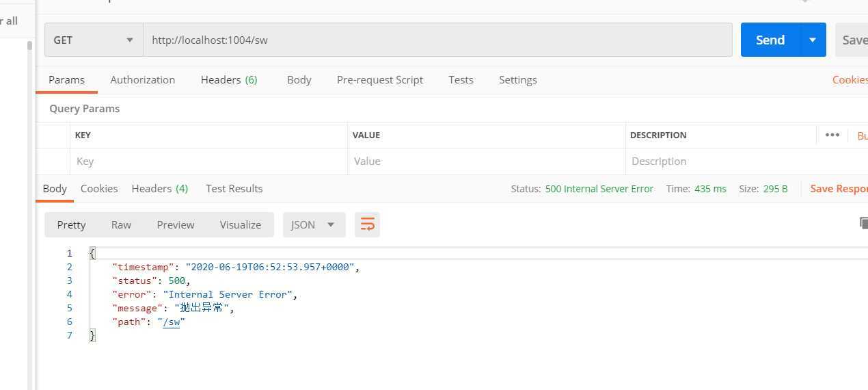The image size is (868, 390).
Task: Click line number 1 in response gutter
Action: click(x=69, y=253)
